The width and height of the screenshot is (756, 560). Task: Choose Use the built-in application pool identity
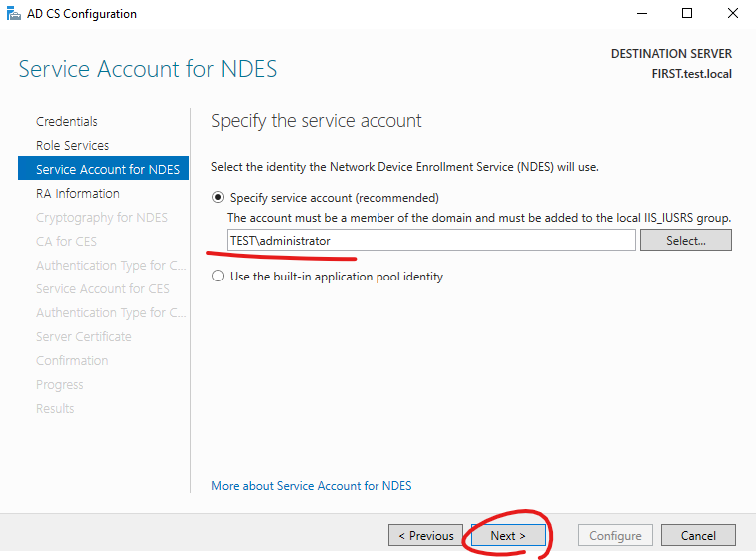point(218,277)
